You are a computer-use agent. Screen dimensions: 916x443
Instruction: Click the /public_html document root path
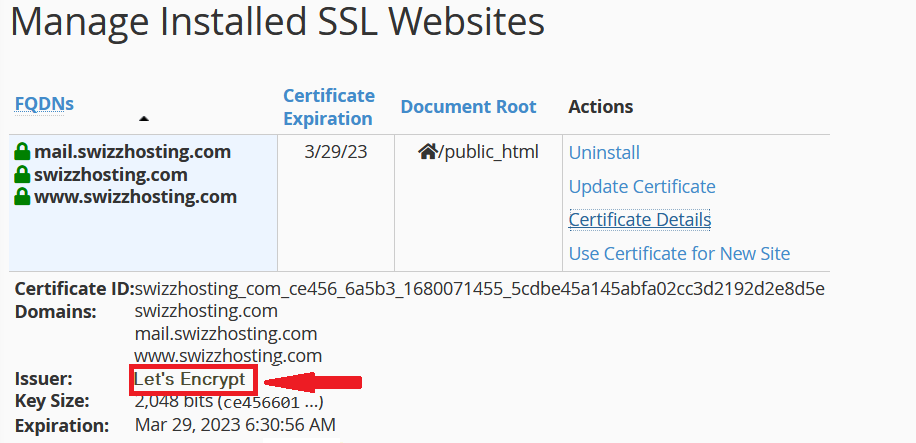pos(488,152)
